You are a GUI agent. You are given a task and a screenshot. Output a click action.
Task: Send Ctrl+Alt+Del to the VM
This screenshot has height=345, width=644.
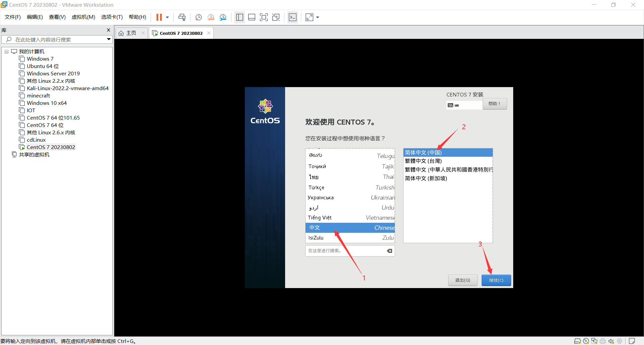point(182,17)
